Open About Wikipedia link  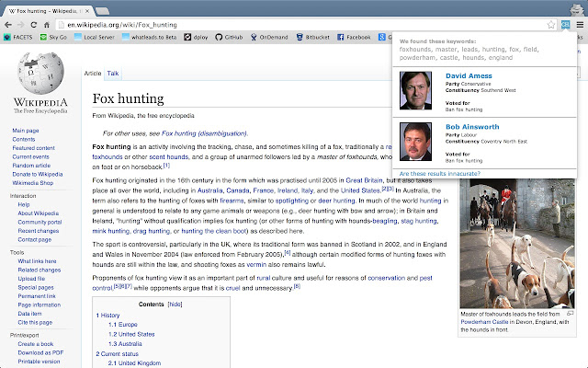point(39,213)
